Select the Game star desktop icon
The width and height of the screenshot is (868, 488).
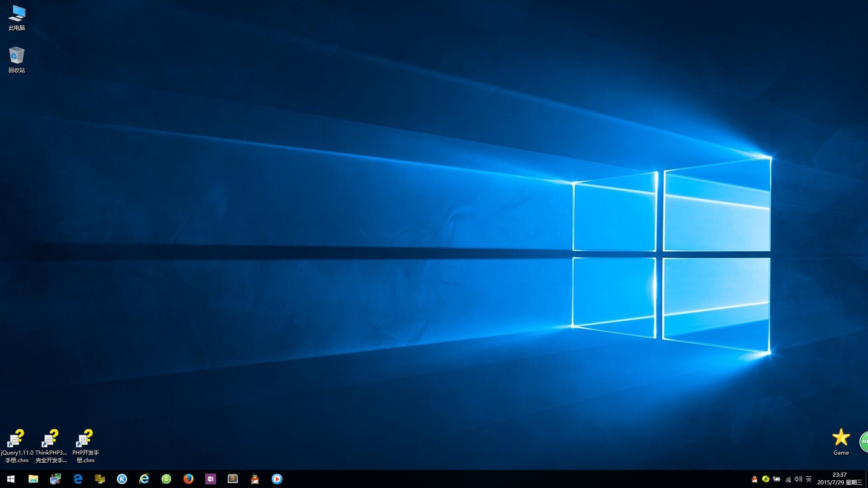click(841, 441)
